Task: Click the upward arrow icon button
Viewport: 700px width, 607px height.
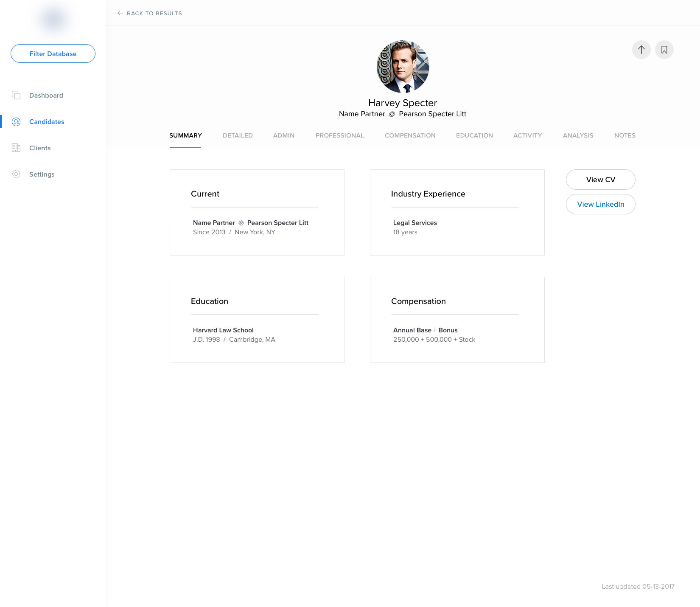Action: coord(641,50)
